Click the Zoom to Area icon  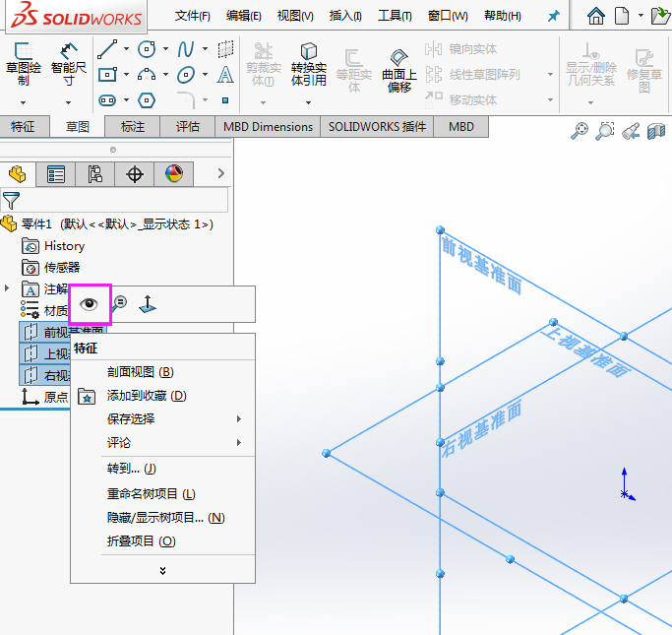(x=605, y=131)
